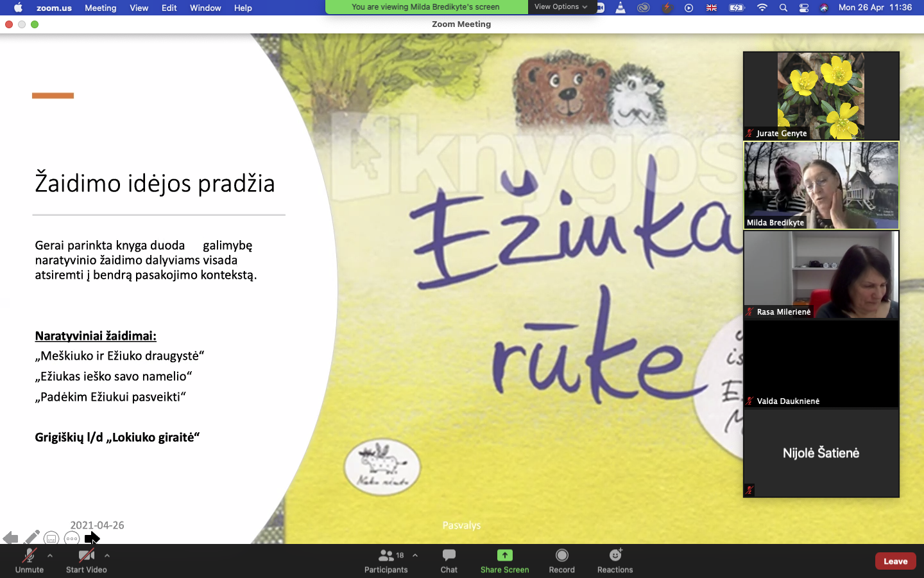Open the Chat panel
This screenshot has height=578, width=924.
coord(449,560)
